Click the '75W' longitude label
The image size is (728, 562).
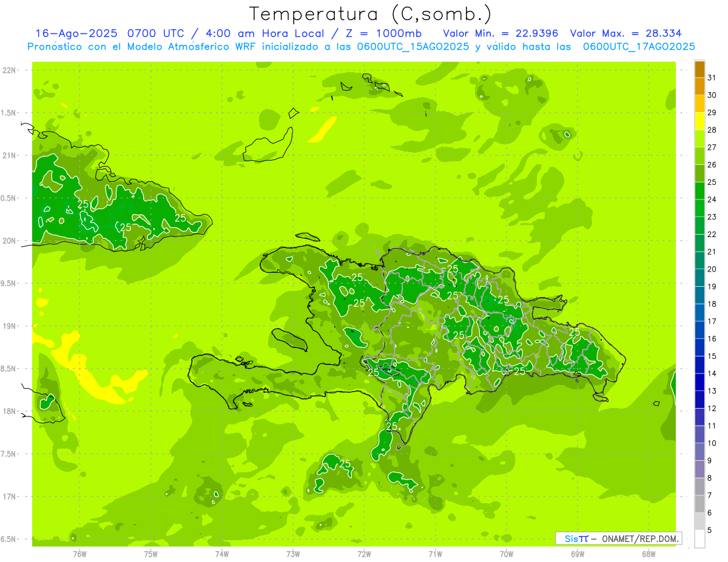click(150, 554)
